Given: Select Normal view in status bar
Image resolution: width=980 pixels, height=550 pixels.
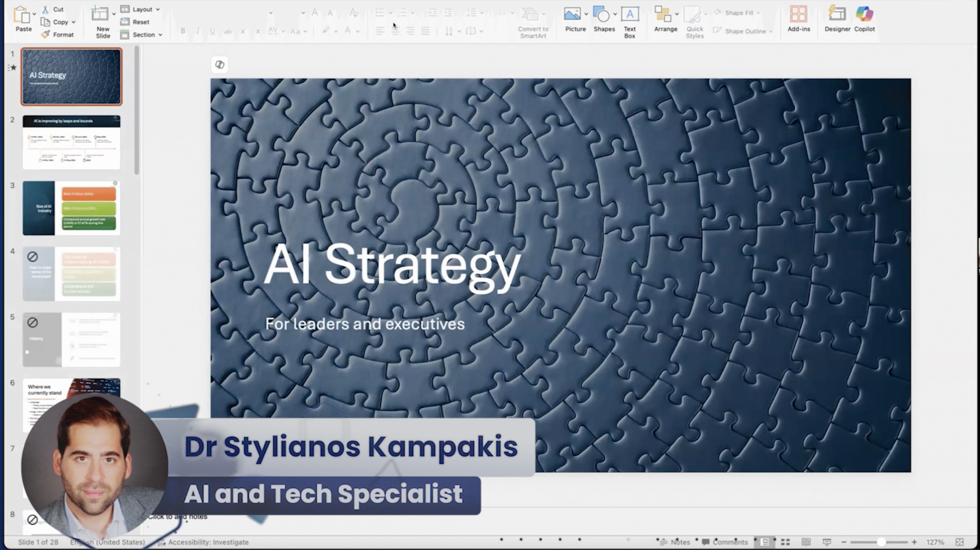Looking at the screenshot, I should tap(764, 542).
